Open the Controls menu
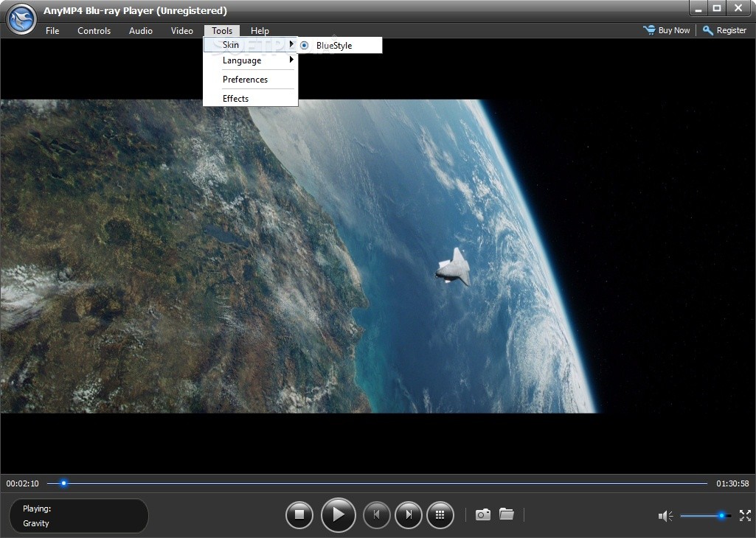This screenshot has height=538, width=756. [94, 31]
